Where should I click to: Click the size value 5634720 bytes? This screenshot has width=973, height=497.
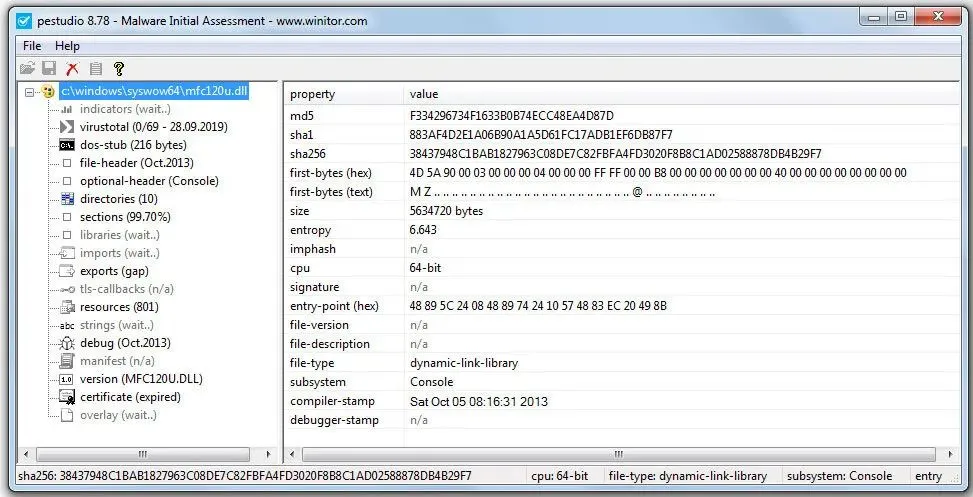click(446, 211)
